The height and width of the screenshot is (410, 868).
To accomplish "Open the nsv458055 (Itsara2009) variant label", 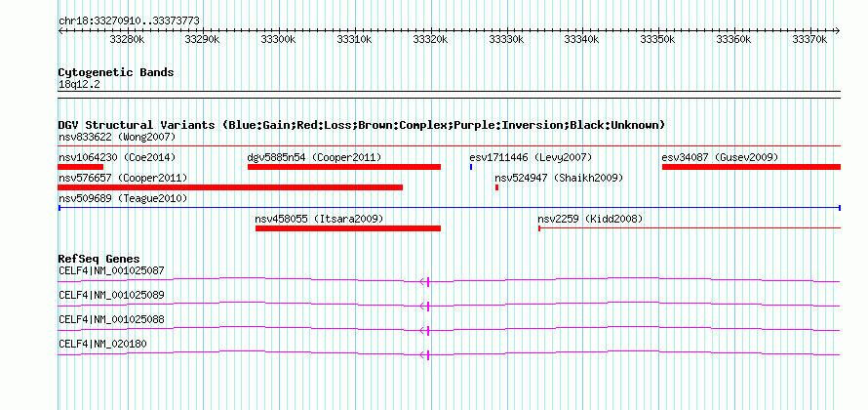I will 319,219.
